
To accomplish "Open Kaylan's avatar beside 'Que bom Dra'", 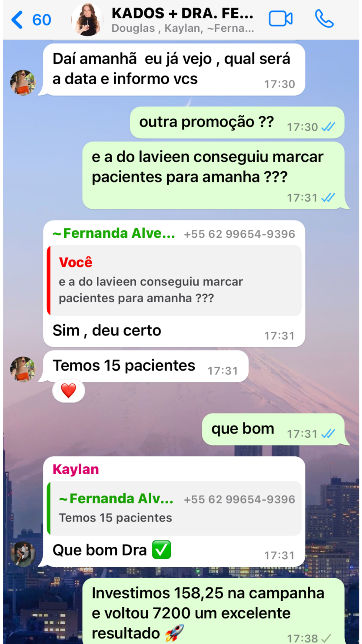I will (x=23, y=554).
